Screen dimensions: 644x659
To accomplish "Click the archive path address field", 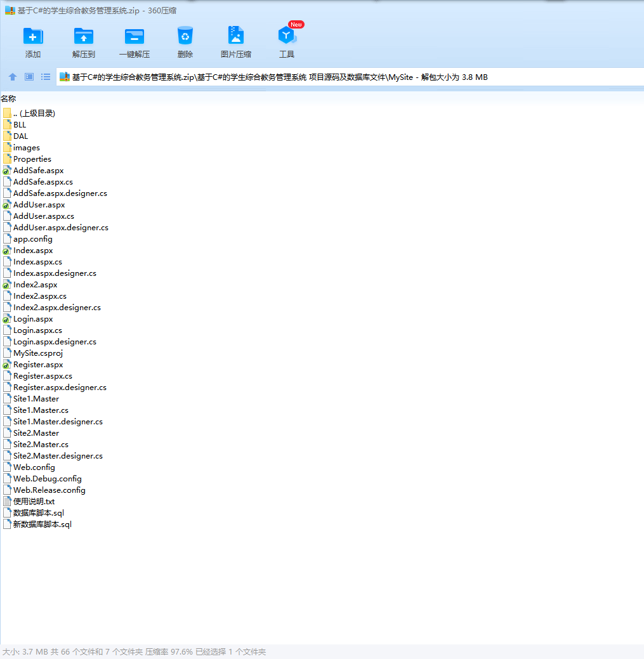I will 350,77.
